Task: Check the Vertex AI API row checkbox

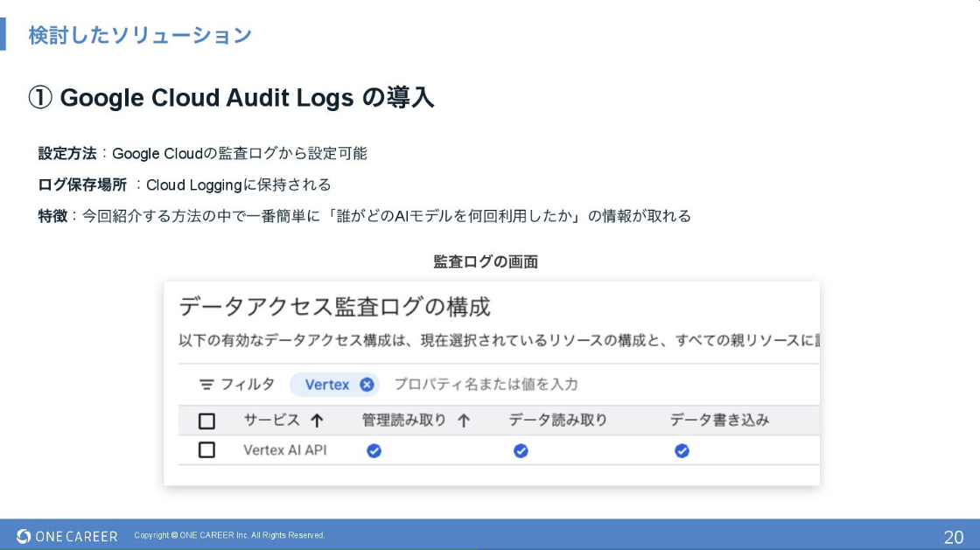Action: pos(206,450)
